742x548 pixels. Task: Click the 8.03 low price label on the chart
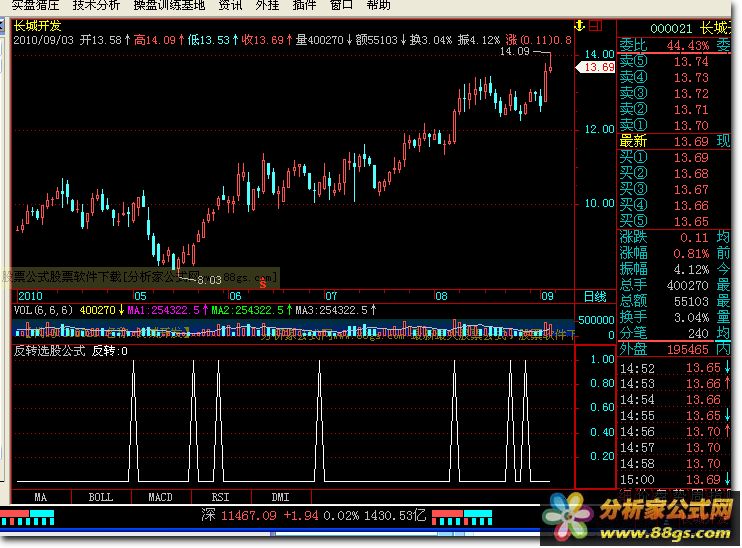[x=210, y=280]
